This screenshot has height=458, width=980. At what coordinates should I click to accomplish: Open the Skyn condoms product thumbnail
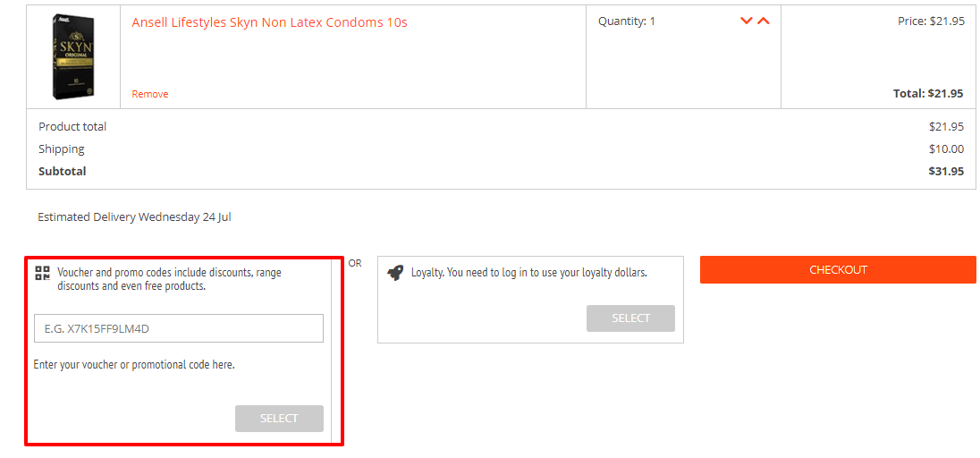coord(73,57)
